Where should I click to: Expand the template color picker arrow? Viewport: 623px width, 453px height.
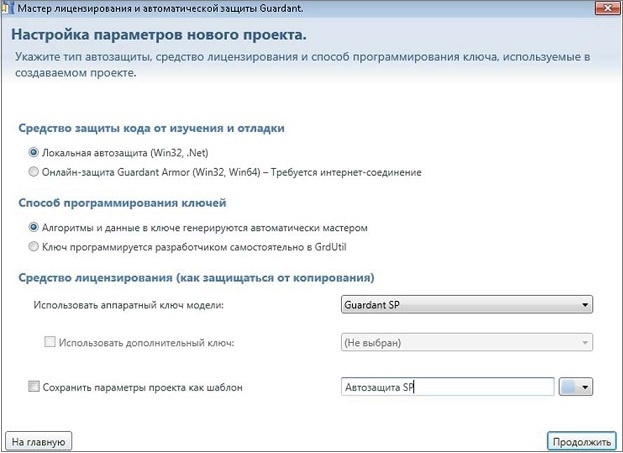click(585, 387)
